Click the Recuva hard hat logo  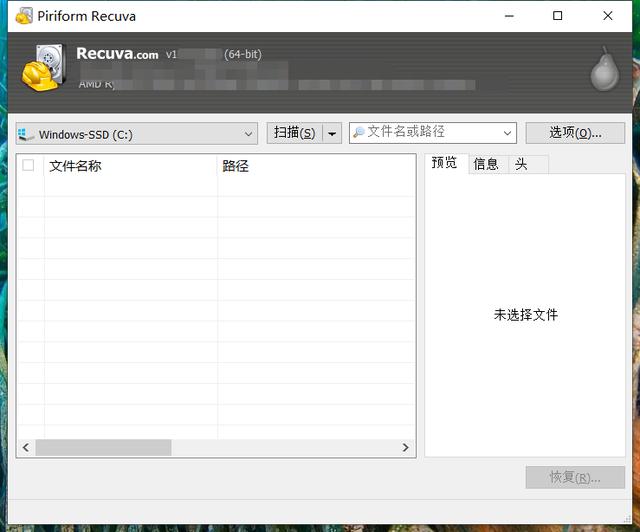coord(43,68)
